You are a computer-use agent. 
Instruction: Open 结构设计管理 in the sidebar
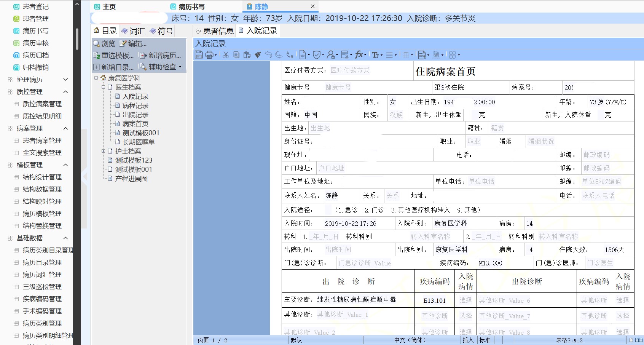click(x=42, y=177)
